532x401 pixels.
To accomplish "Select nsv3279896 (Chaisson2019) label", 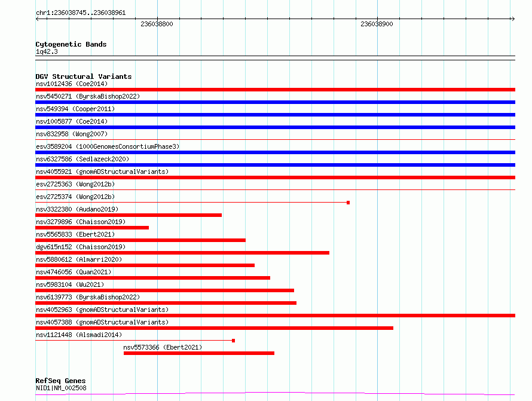I will pyautogui.click(x=81, y=222).
